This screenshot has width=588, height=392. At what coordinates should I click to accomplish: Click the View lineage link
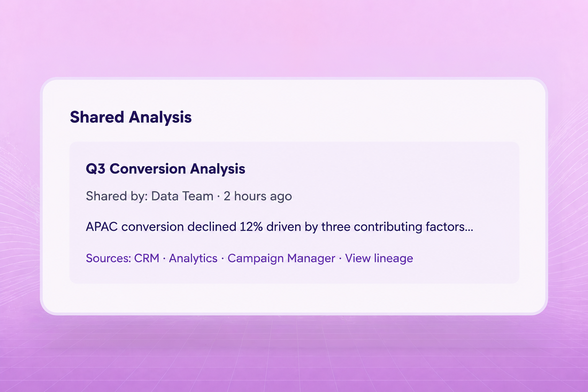pos(379,258)
